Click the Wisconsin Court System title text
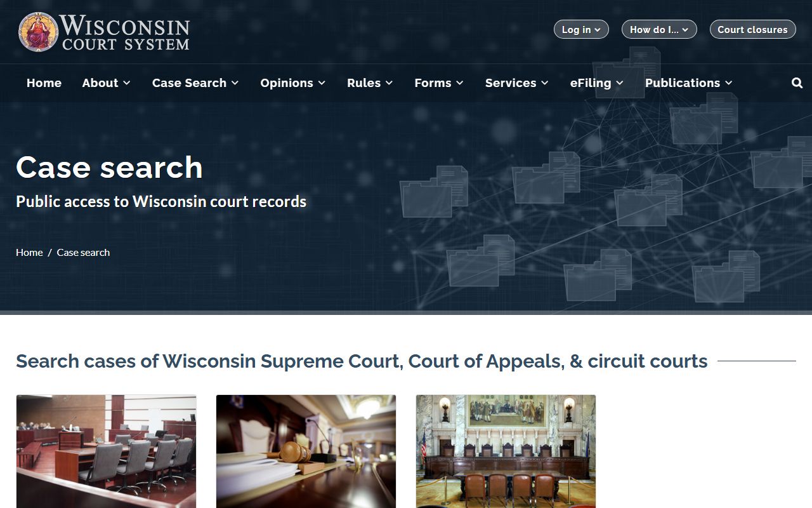Viewport: 812px width, 508px height. click(x=125, y=33)
